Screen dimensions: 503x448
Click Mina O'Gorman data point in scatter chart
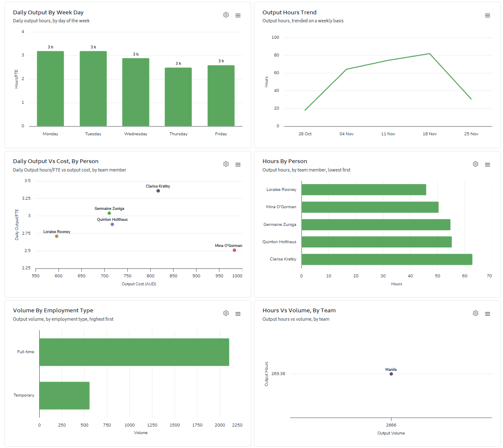tap(234, 250)
